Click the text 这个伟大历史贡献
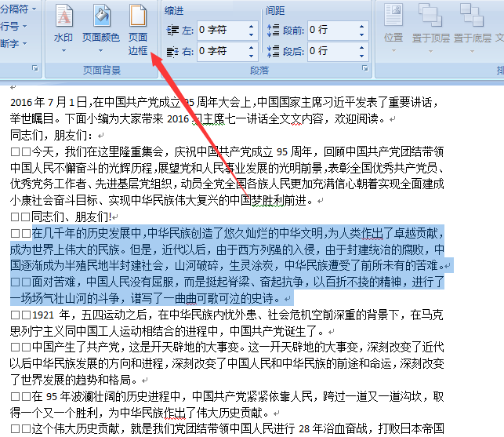Viewport: 504px width, 437px height. [x=75, y=428]
